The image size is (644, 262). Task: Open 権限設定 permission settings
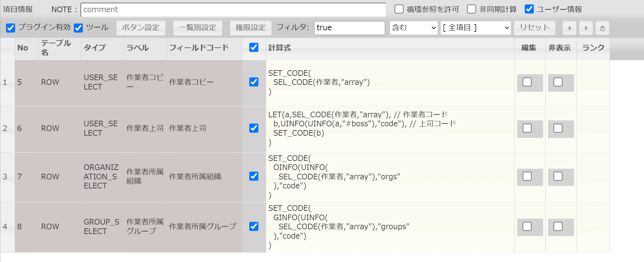pos(250,28)
